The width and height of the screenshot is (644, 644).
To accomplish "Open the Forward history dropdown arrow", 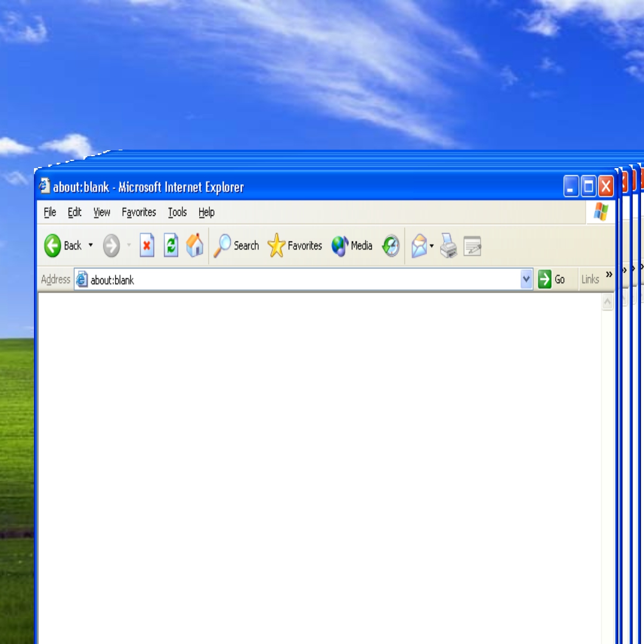I will pos(129,245).
